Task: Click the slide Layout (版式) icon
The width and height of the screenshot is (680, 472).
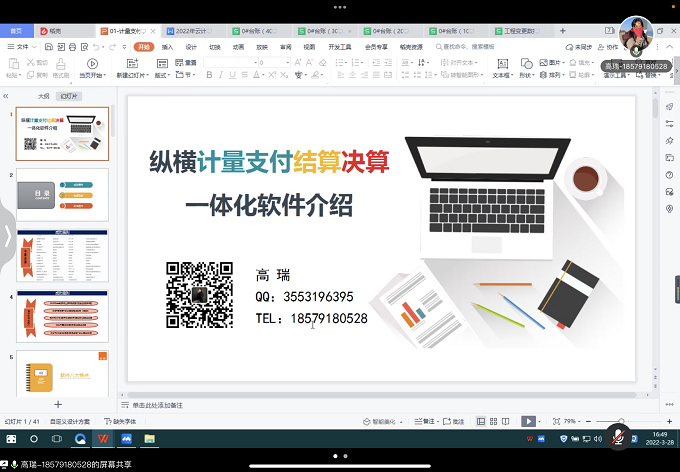Action: pos(162,64)
